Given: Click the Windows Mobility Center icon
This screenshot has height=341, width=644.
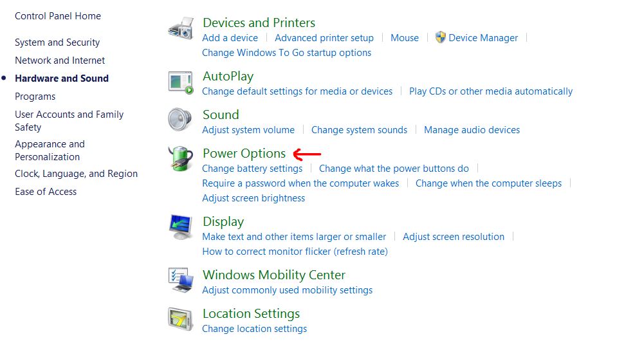Looking at the screenshot, I should (181, 280).
